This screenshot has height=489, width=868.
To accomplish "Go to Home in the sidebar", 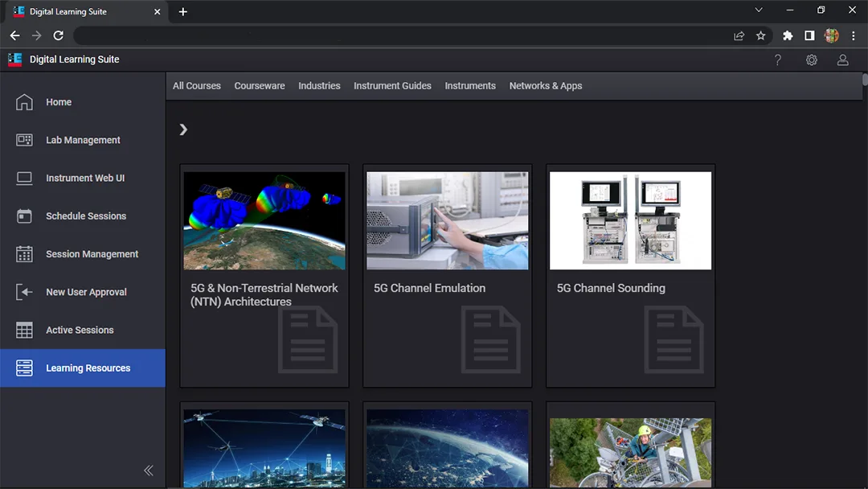I will [59, 102].
